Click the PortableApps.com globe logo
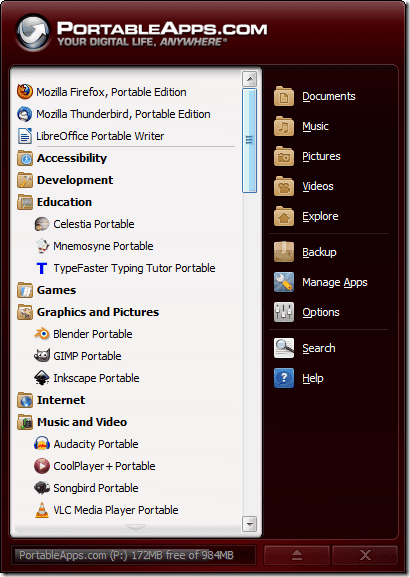 tap(33, 32)
